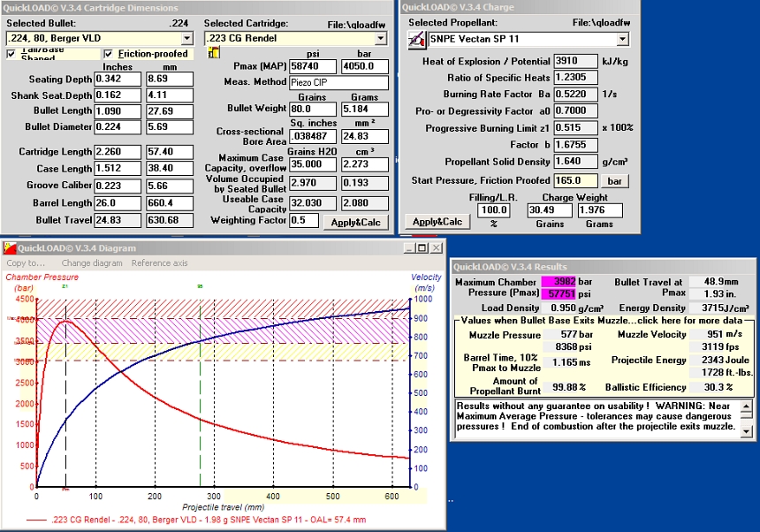This screenshot has height=532, width=760.
Task: Click the Bullet Diameter mm field
Action: coord(170,127)
